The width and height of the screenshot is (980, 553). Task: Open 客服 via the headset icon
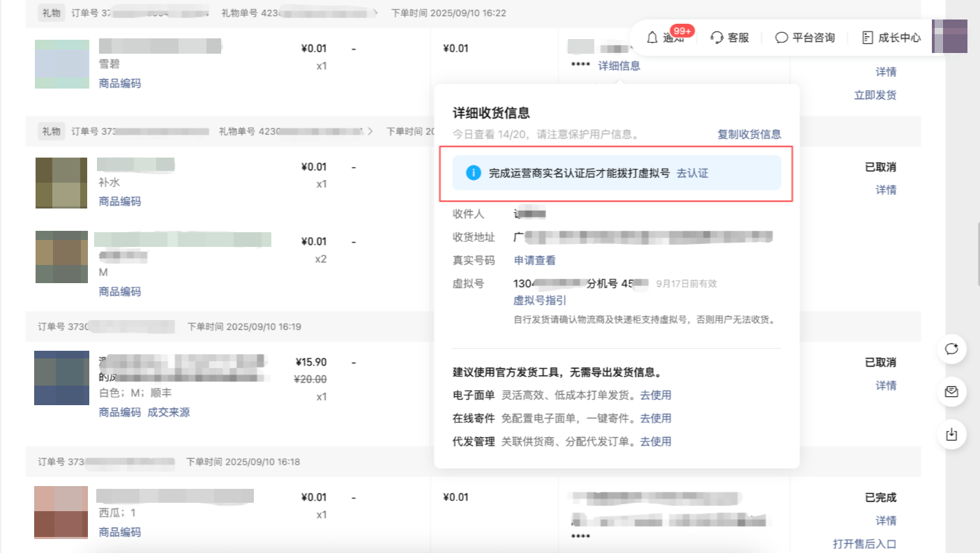(717, 38)
